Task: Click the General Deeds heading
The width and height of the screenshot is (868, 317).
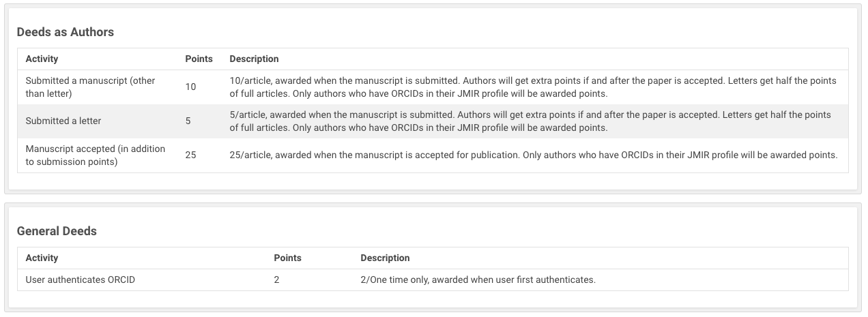Action: 57,231
